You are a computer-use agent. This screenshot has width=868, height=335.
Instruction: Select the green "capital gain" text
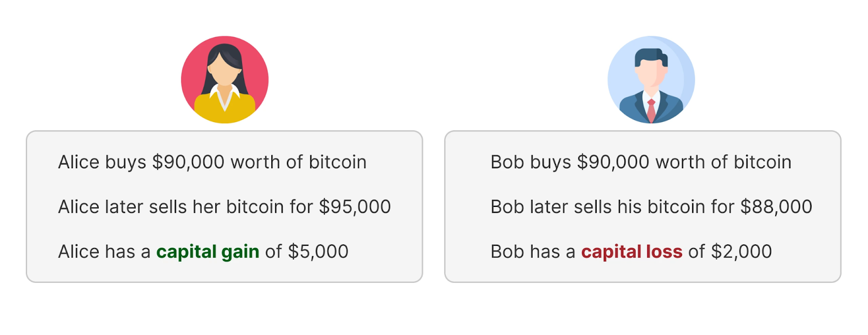208,251
